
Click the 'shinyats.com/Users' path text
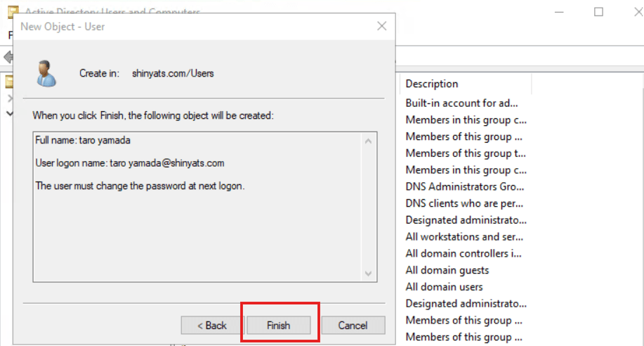coord(173,73)
